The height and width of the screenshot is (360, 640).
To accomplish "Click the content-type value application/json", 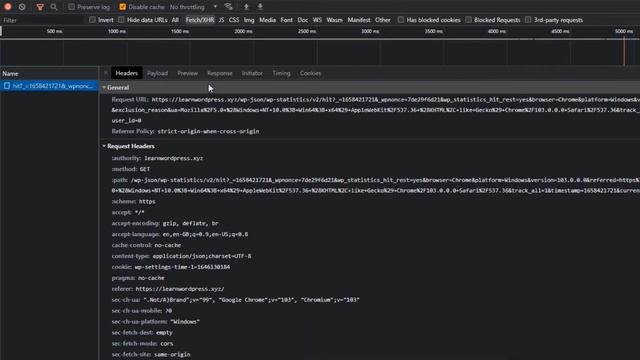I will coord(202,256).
